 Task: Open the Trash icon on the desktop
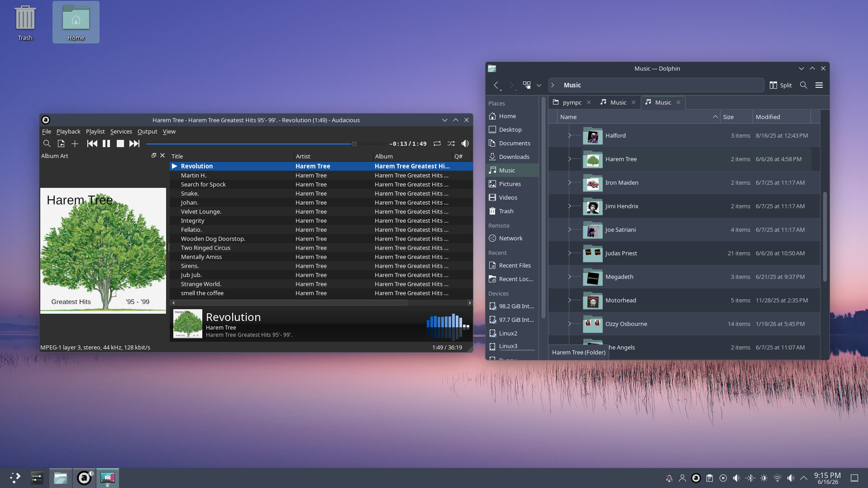coord(25,23)
